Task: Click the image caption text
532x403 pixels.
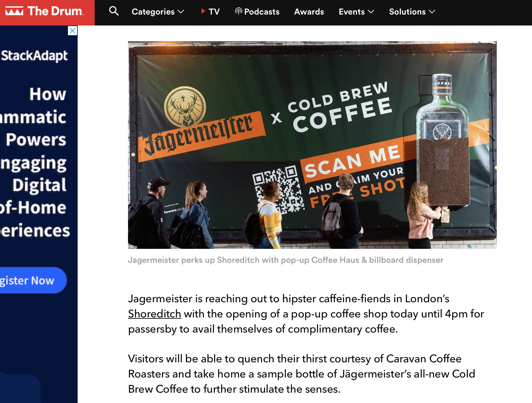Action: tap(285, 260)
